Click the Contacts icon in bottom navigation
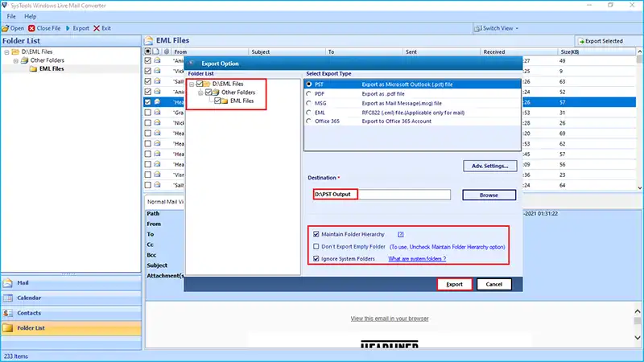Viewport: 644px width, 362px height. pos(8,313)
